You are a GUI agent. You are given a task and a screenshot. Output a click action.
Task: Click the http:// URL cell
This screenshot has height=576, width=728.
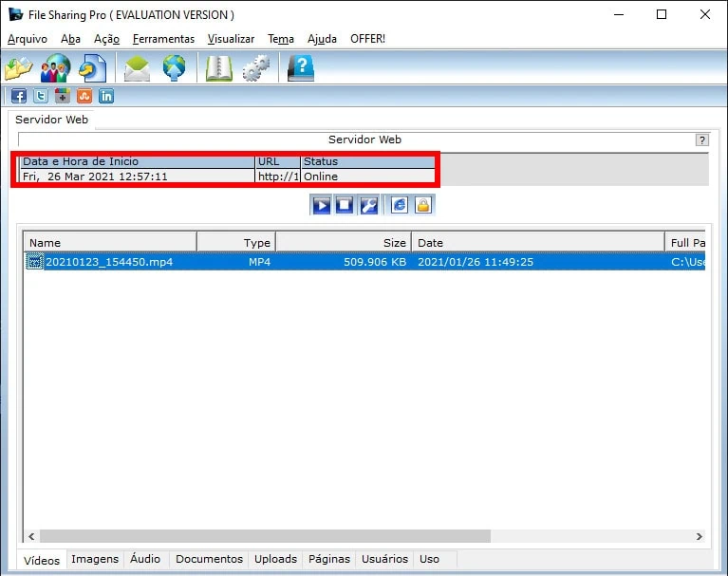[x=278, y=177]
